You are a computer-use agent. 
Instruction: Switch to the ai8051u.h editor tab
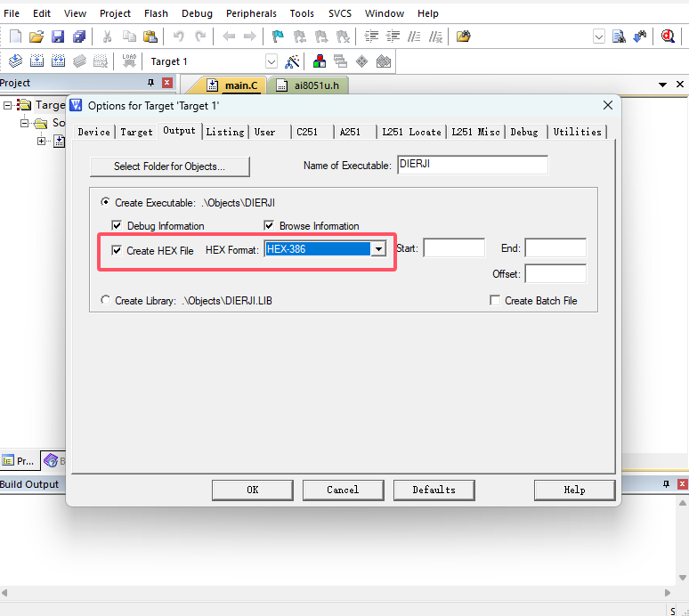point(309,85)
